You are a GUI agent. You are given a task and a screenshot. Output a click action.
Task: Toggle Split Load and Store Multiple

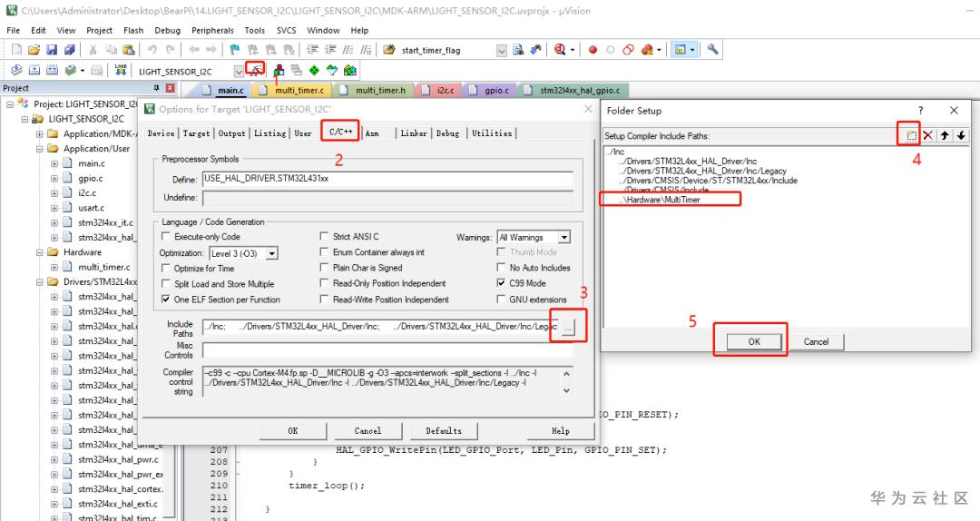tap(166, 283)
